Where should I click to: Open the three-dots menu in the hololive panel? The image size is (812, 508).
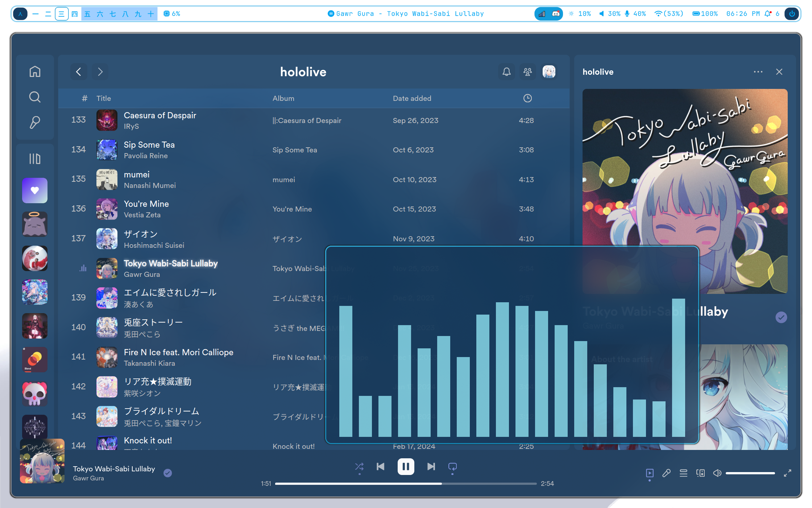[758, 72]
